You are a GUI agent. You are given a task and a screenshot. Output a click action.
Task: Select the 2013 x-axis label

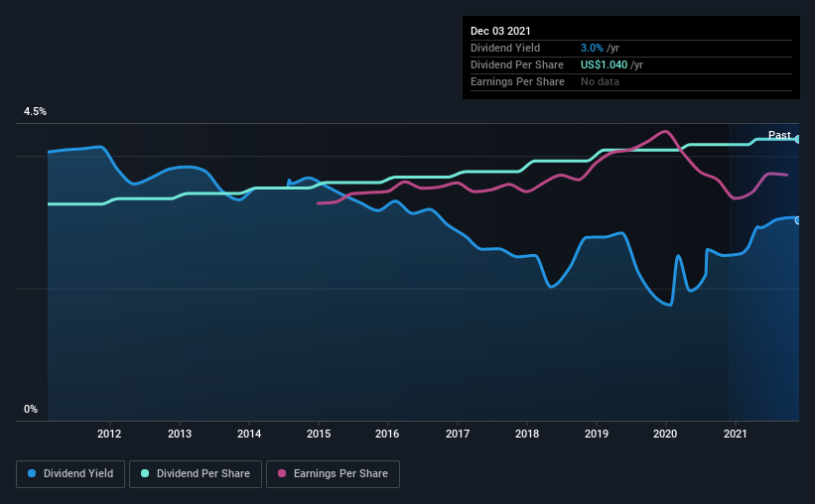[x=180, y=434]
